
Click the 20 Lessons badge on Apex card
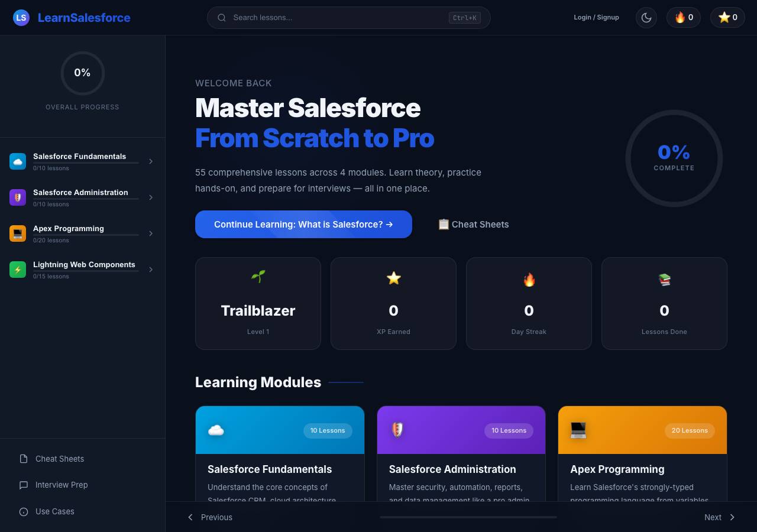(x=690, y=430)
